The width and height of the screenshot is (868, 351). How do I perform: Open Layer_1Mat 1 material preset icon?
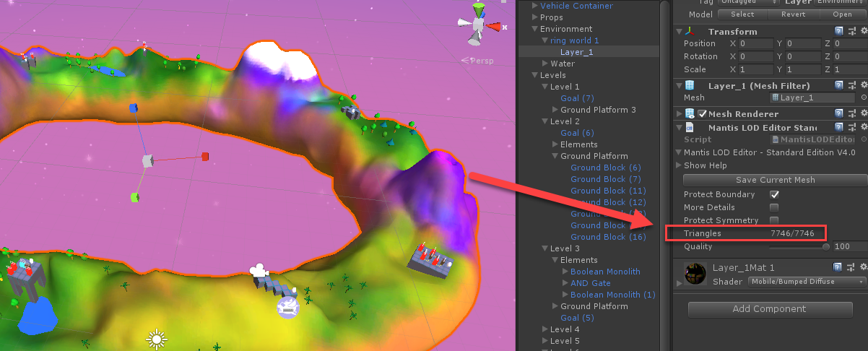(x=851, y=268)
